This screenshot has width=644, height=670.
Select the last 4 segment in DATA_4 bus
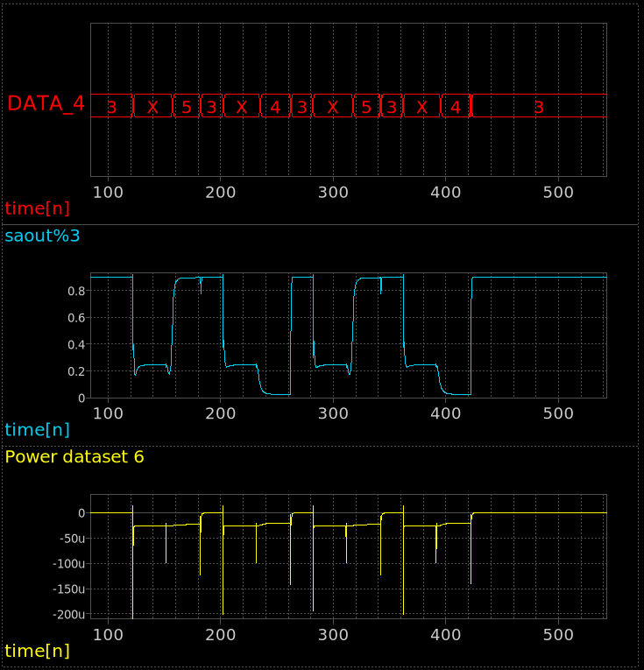456,107
